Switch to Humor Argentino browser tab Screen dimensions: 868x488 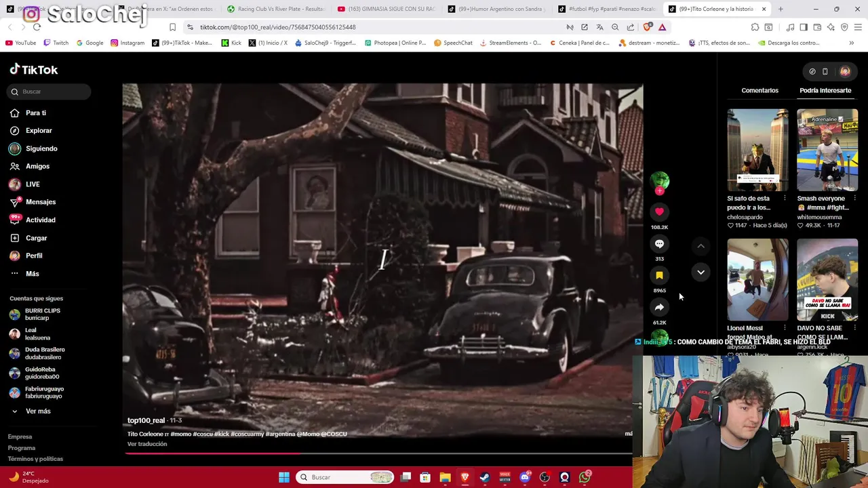click(496, 9)
